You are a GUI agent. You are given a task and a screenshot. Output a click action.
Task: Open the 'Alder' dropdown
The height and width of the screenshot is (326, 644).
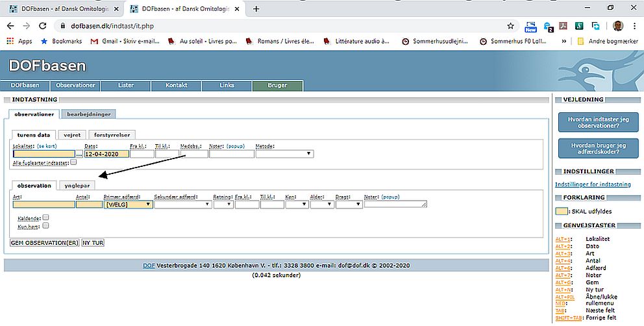[323, 205]
